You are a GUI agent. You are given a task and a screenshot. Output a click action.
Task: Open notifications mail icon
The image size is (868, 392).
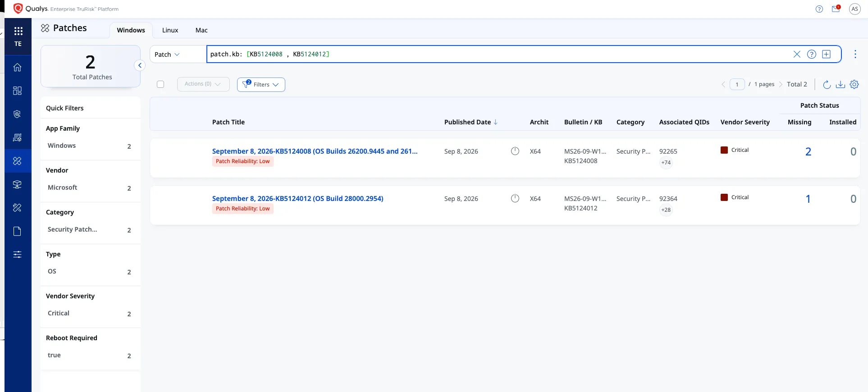[x=836, y=9]
